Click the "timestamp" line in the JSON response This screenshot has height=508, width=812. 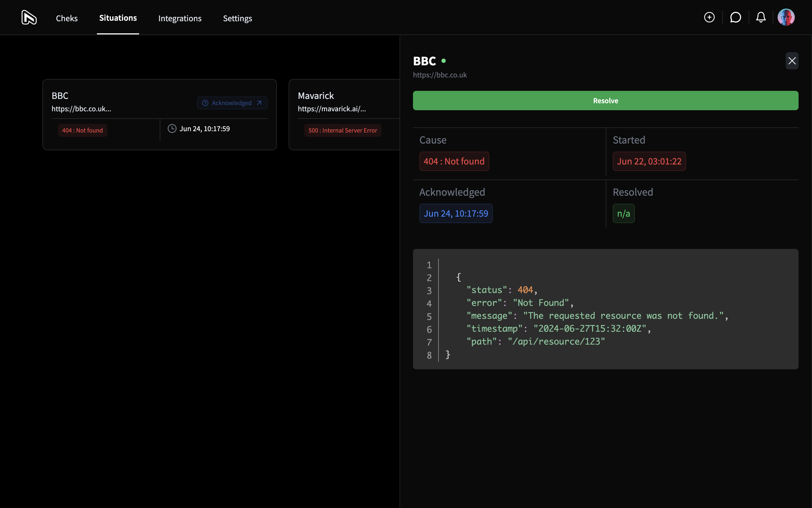tap(559, 328)
